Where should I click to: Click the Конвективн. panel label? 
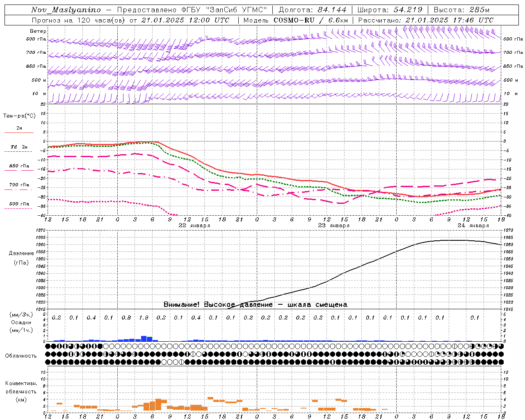click(21, 383)
